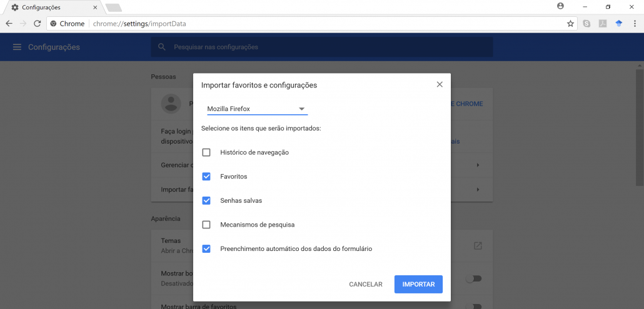
Task: Open the Chrome profile user icon
Action: [x=560, y=6]
